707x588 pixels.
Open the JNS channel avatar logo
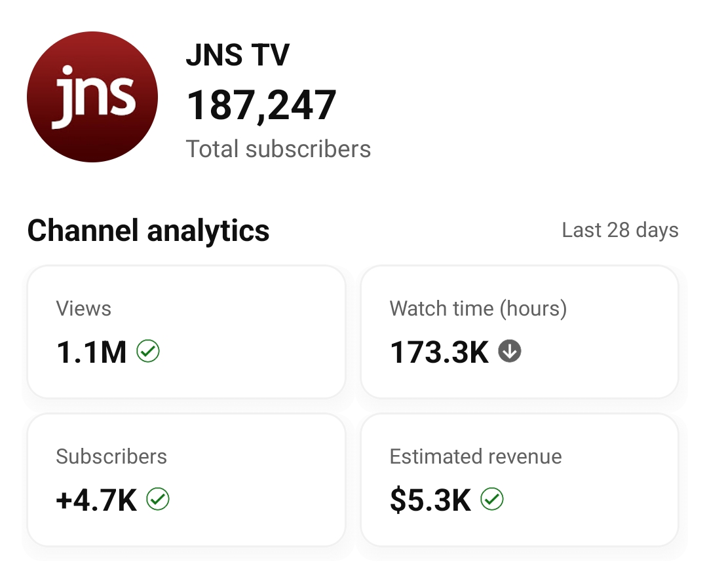(92, 97)
